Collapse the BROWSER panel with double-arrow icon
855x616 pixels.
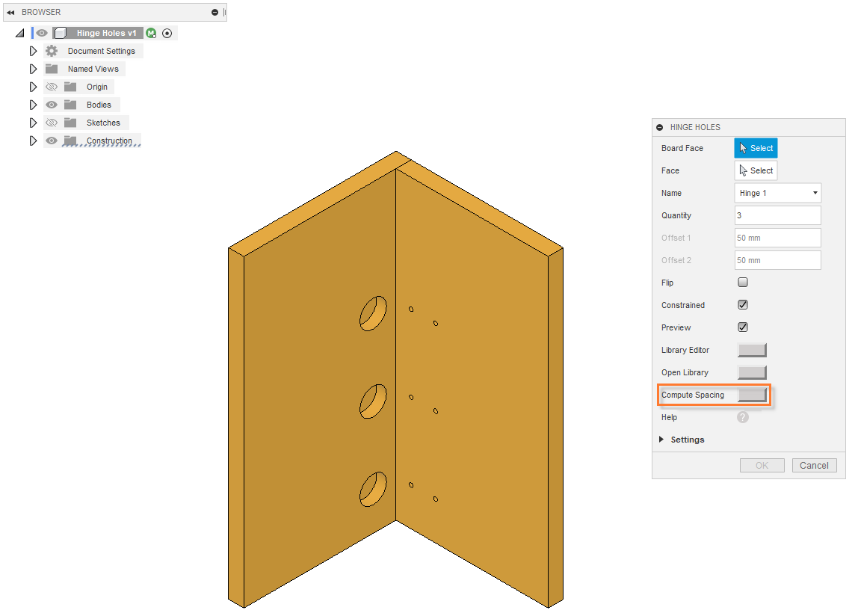pyautogui.click(x=10, y=13)
